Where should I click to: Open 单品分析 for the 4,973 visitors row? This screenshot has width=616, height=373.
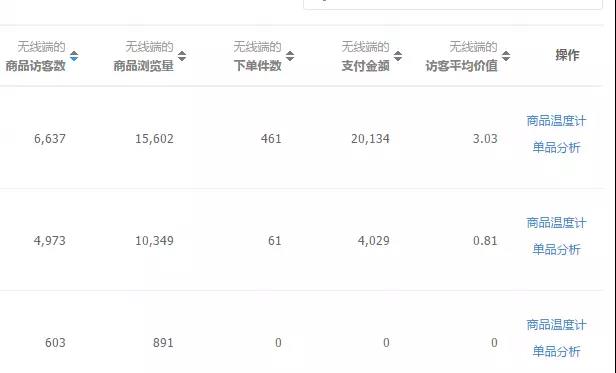click(556, 249)
